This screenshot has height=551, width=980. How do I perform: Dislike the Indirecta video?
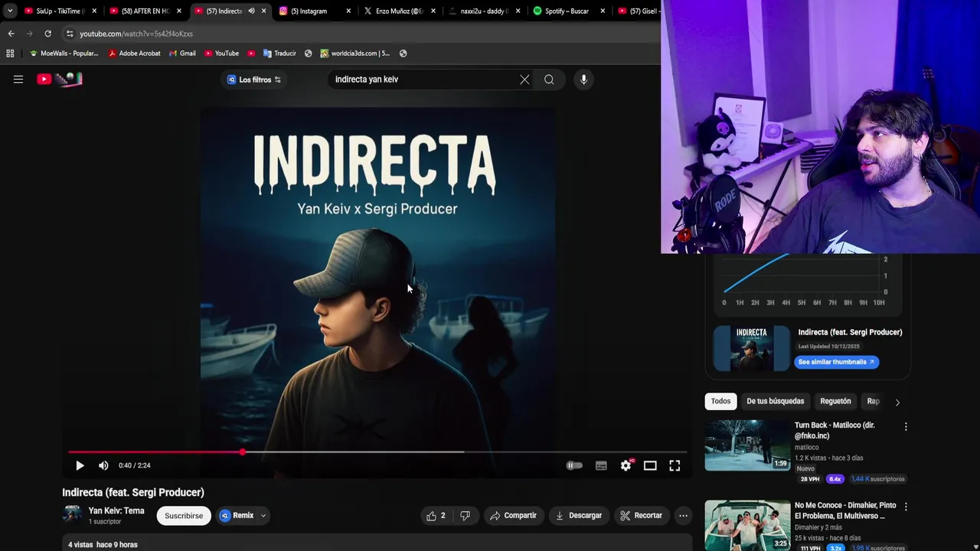465,516
